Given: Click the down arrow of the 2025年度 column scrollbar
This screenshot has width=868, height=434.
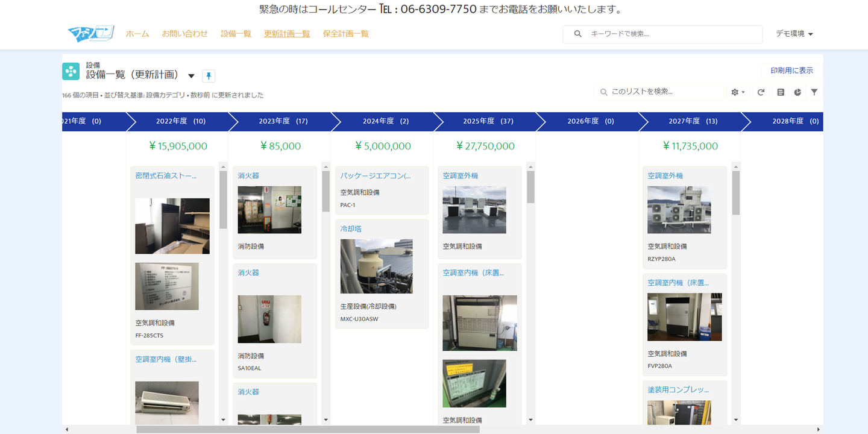Looking at the screenshot, I should (x=531, y=420).
